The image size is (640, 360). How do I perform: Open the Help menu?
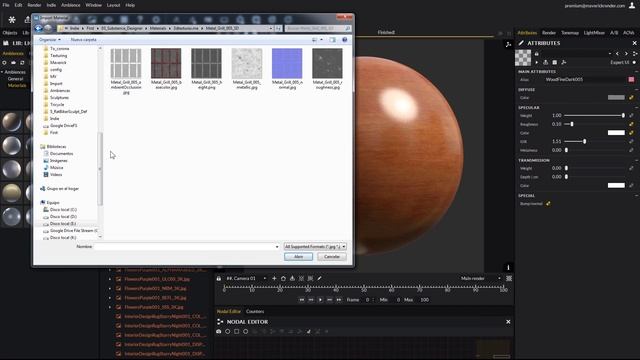point(130,5)
